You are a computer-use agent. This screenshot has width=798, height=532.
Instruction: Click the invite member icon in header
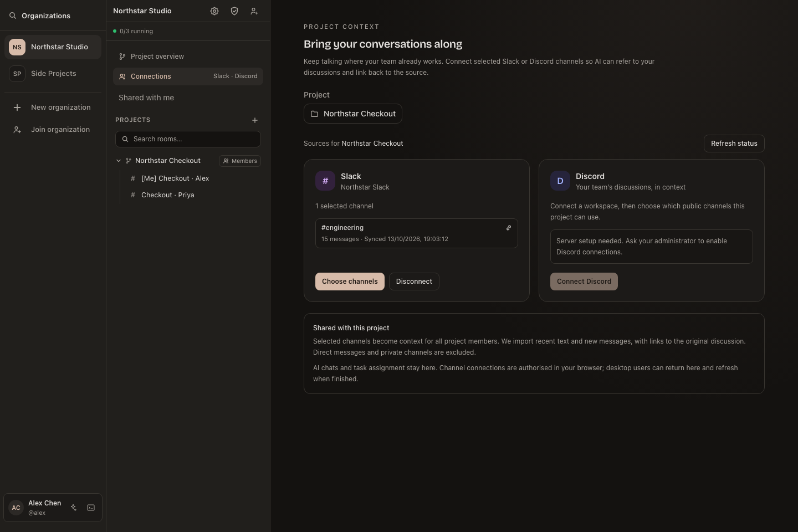254,11
